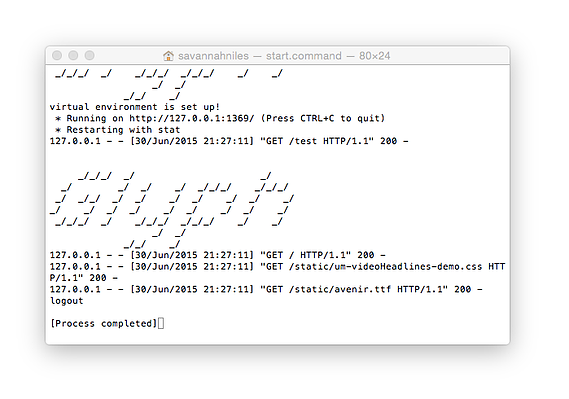The width and height of the screenshot is (569, 399).
Task: Click the '[Process completed]' message
Action: click(x=104, y=324)
